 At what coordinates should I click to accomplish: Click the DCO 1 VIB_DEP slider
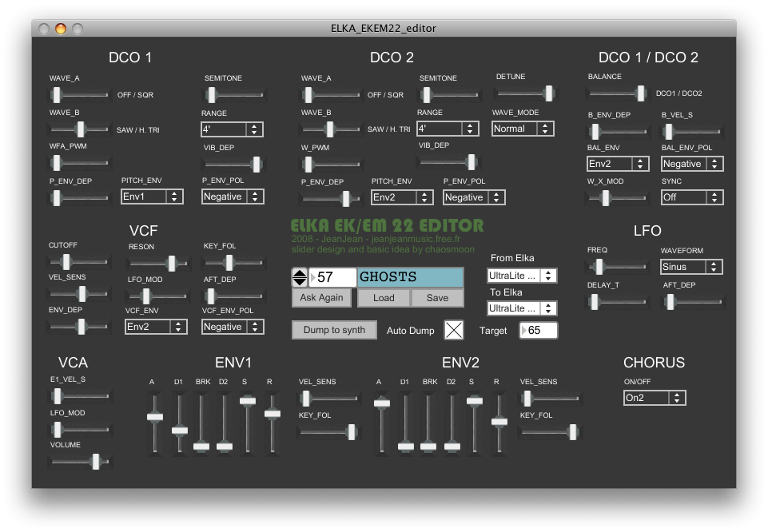pos(234,165)
